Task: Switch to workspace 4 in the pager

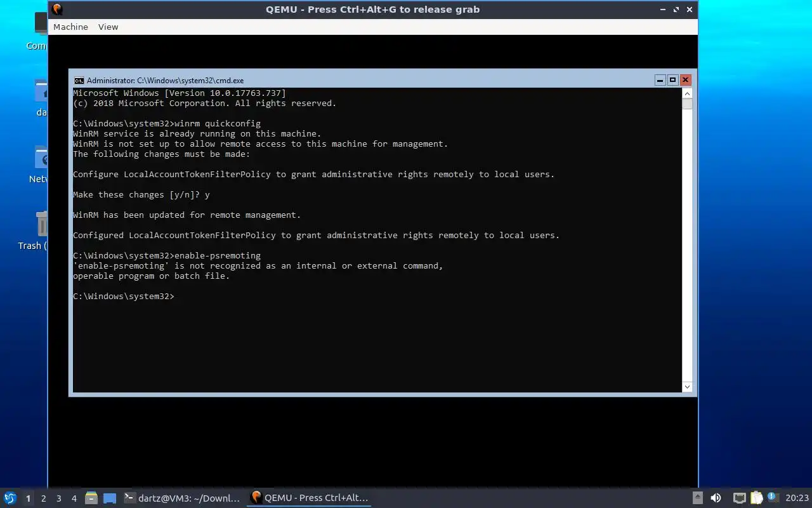Action: (x=74, y=498)
